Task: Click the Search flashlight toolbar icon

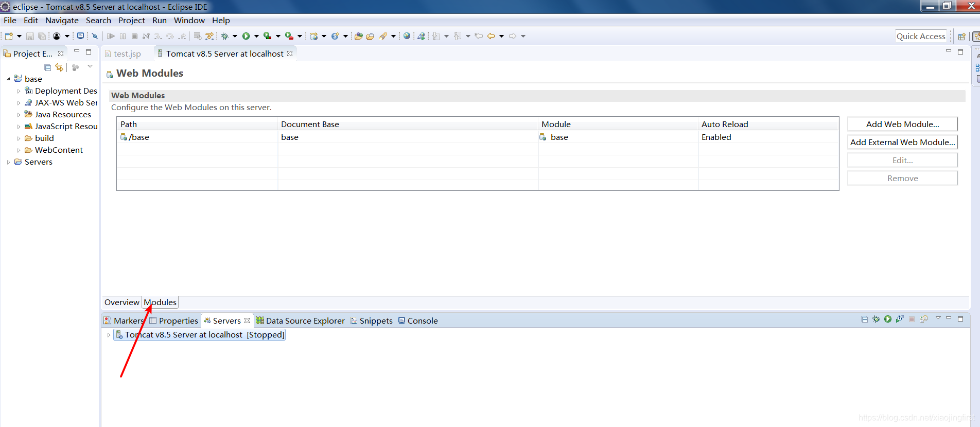Action: [x=383, y=36]
